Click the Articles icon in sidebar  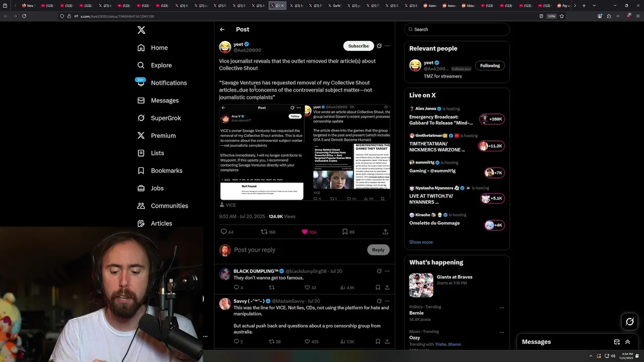(141, 223)
